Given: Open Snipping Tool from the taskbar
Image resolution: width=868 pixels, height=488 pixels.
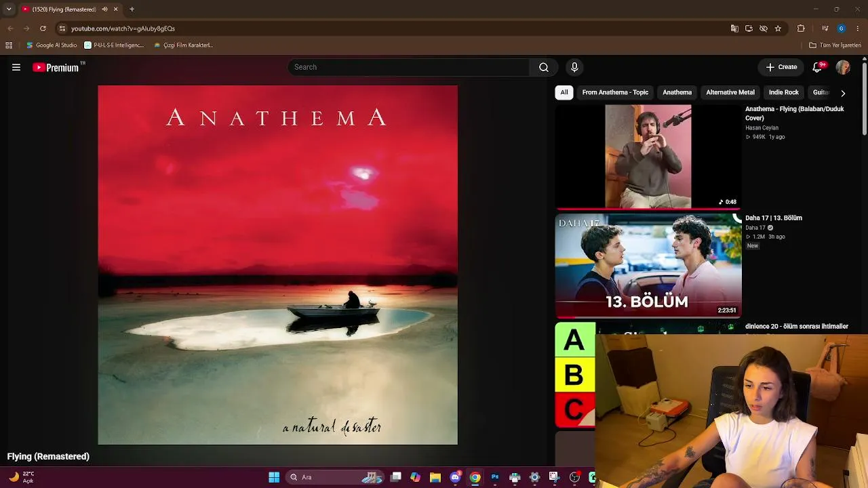Looking at the screenshot, I should coord(554,477).
